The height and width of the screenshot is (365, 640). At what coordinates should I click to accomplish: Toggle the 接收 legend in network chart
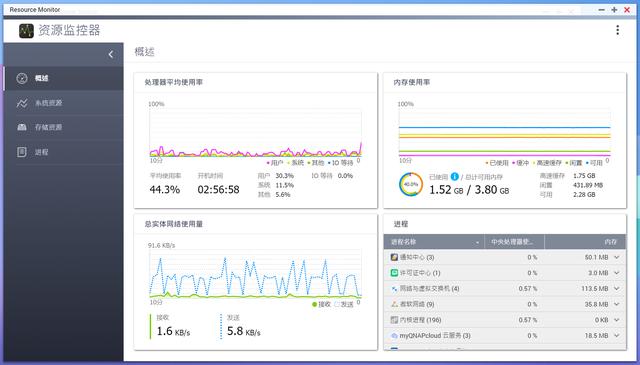[321, 304]
